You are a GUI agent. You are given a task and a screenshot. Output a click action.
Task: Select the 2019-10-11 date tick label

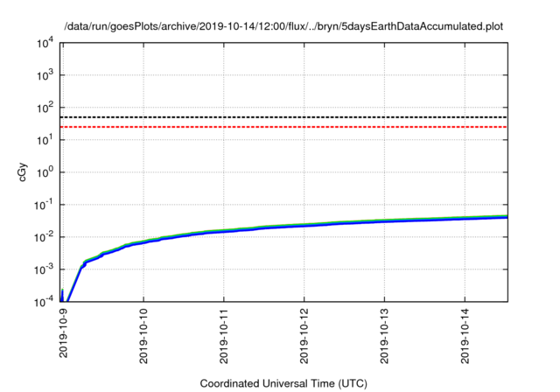coord(224,336)
